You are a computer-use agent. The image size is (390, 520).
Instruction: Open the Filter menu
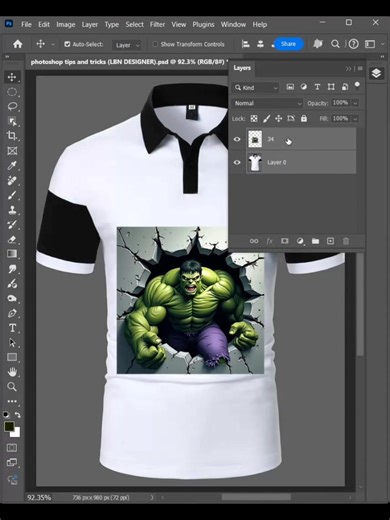[157, 24]
